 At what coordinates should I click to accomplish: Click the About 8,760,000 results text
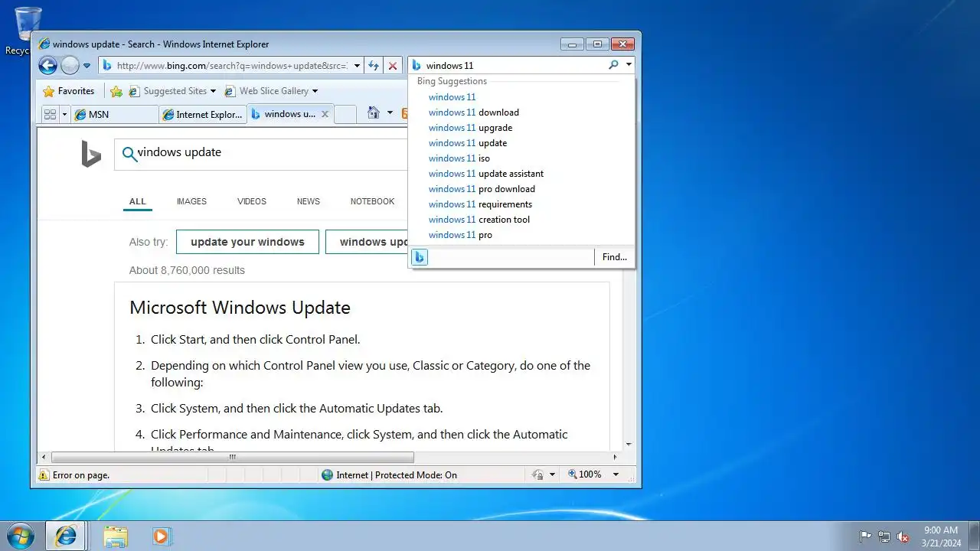pos(187,270)
